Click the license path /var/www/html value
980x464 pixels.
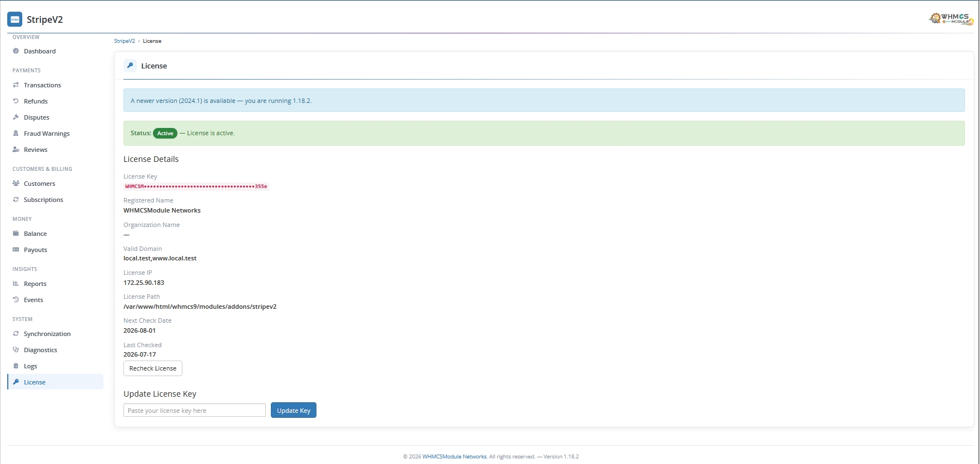200,307
